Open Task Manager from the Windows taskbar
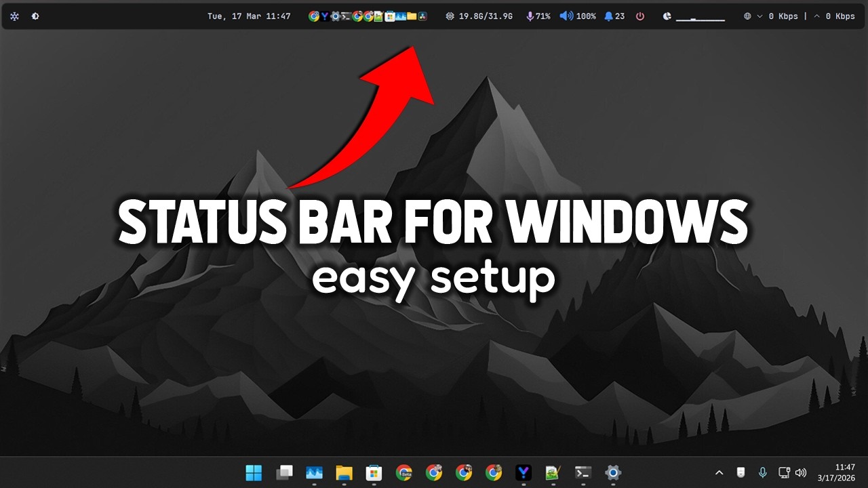The height and width of the screenshot is (488, 868). [x=314, y=472]
